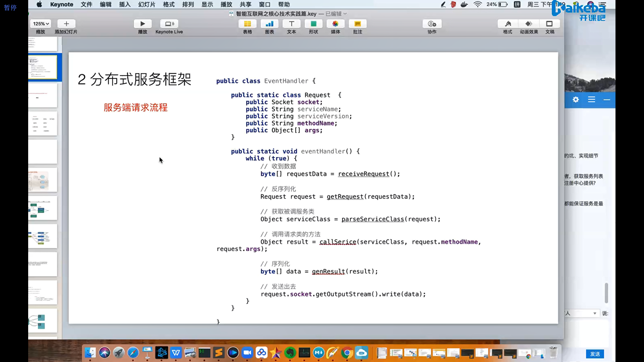Open the 协作 collaborate icon
The image size is (644, 362).
432,24
